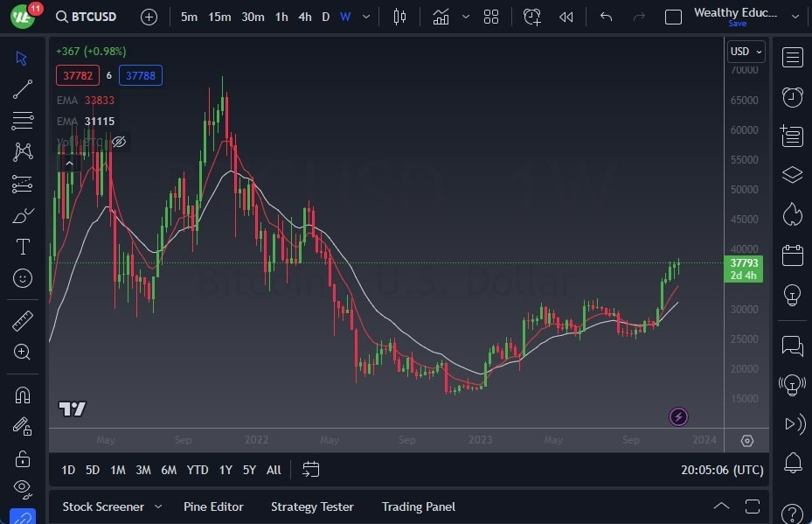Open the USD currency dropdown

point(745,51)
